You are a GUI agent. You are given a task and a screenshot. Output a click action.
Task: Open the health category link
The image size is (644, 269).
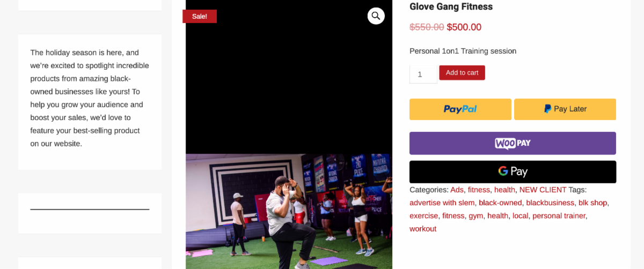coord(504,190)
